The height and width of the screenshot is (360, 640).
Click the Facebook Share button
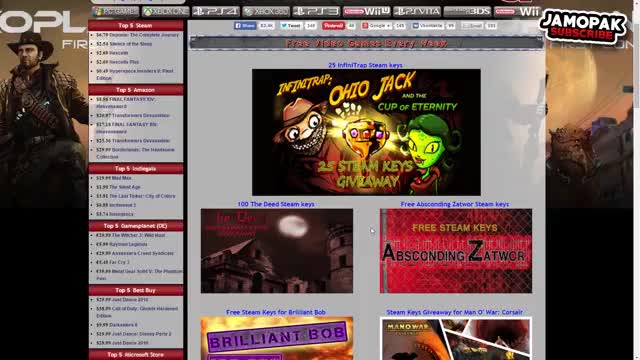click(245, 26)
